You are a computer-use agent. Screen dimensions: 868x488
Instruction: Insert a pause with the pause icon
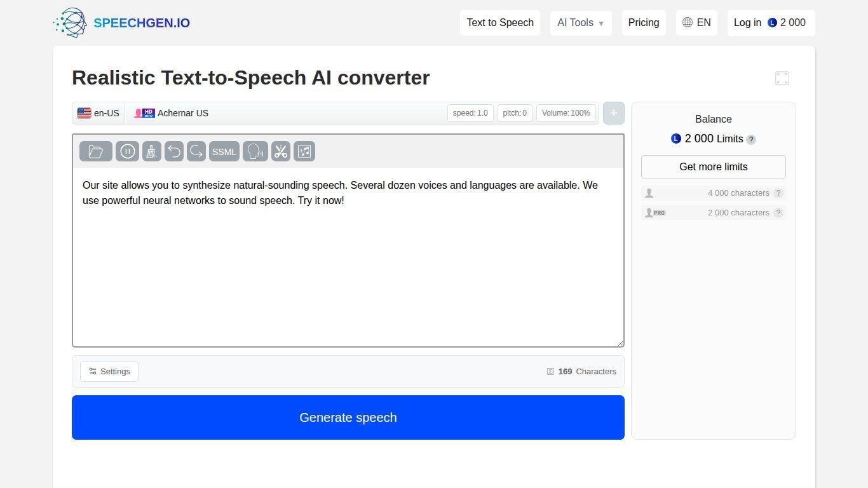click(127, 151)
